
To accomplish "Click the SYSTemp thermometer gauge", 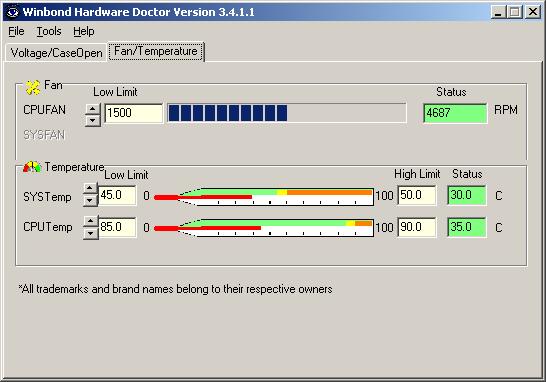I will 264,197.
